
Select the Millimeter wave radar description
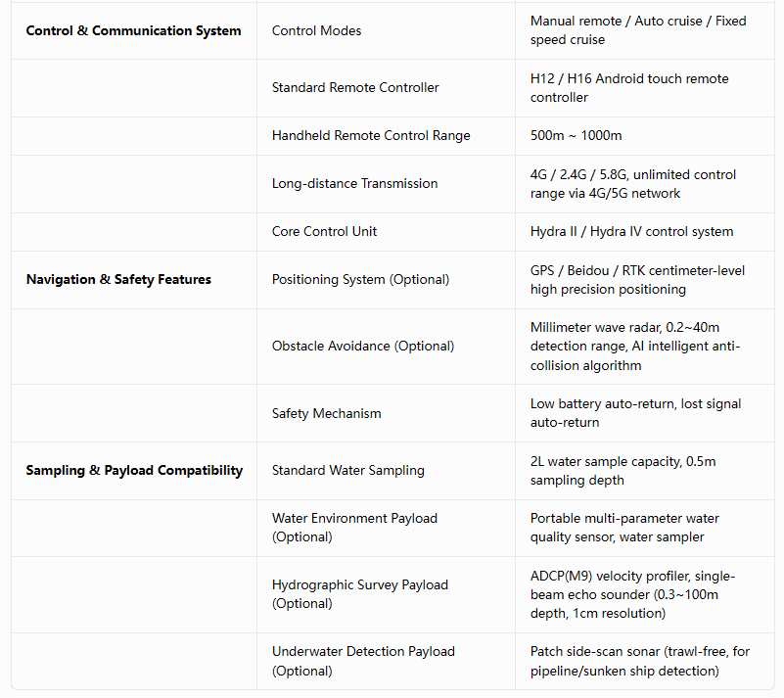coord(635,346)
